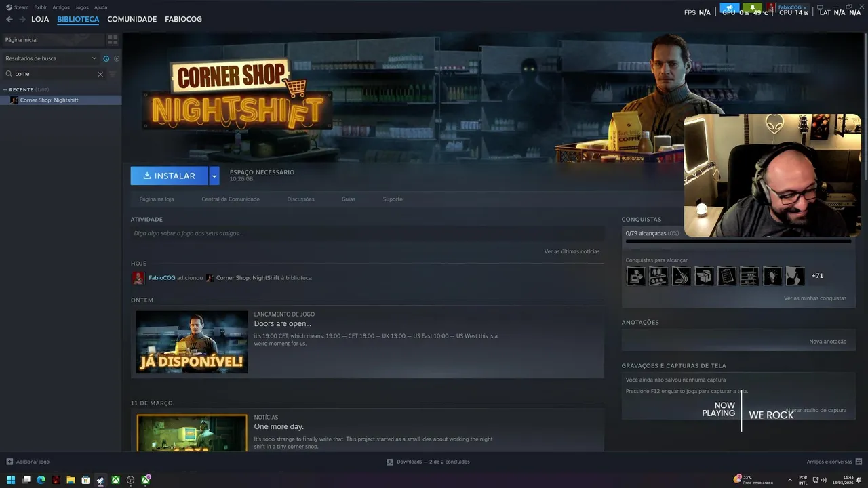Click the INSTALAR button

pos(170,176)
